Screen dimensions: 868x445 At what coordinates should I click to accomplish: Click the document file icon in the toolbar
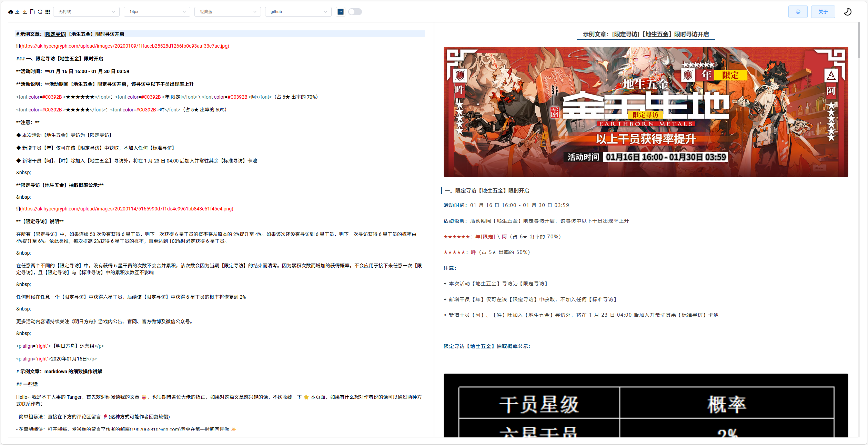pyautogui.click(x=32, y=12)
